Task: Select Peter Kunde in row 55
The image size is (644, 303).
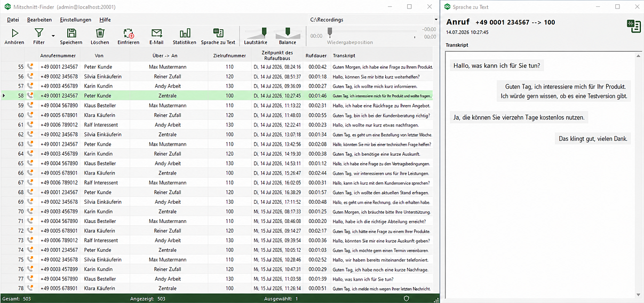Action: click(98, 67)
